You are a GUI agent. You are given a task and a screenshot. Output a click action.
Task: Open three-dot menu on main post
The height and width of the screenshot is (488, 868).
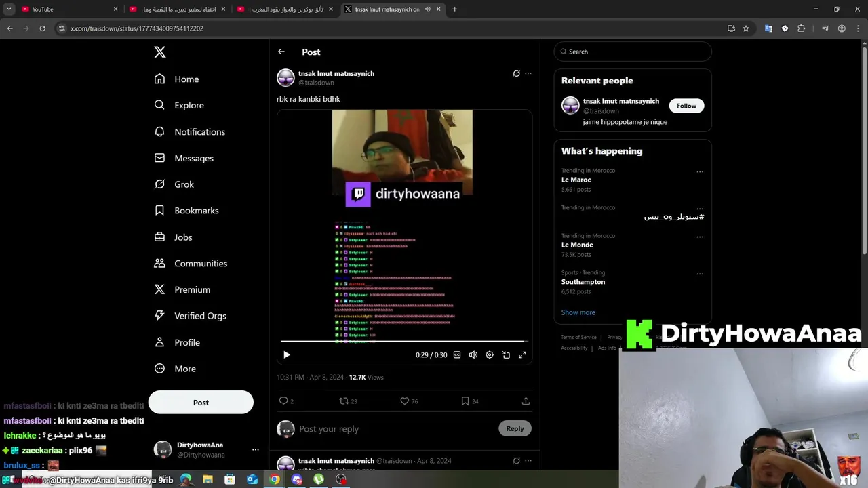(x=528, y=73)
